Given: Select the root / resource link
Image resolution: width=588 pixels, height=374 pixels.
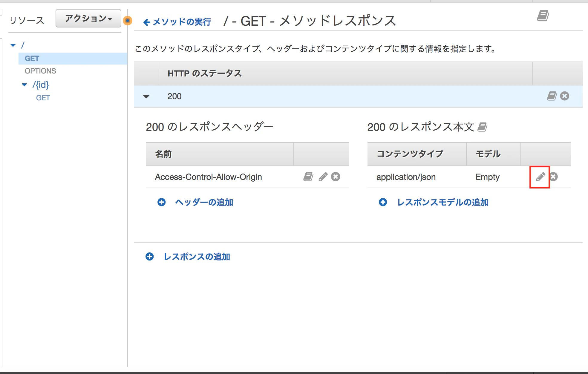Looking at the screenshot, I should [23, 45].
